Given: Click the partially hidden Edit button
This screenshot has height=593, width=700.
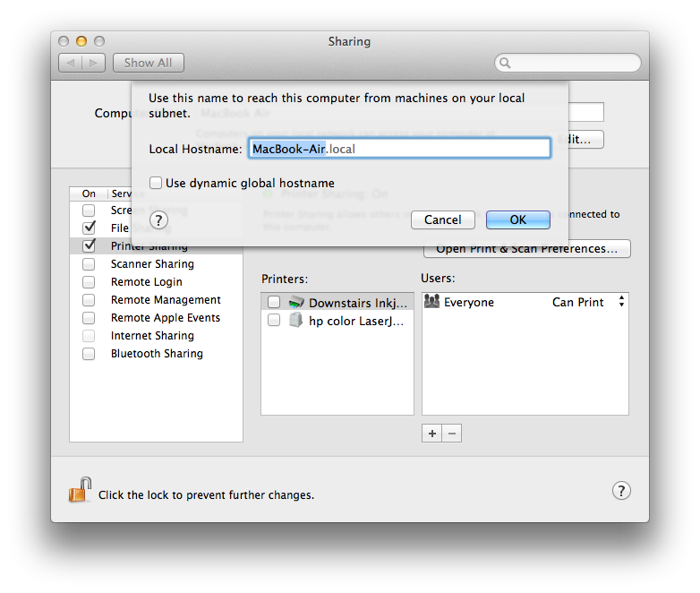Looking at the screenshot, I should click(585, 140).
